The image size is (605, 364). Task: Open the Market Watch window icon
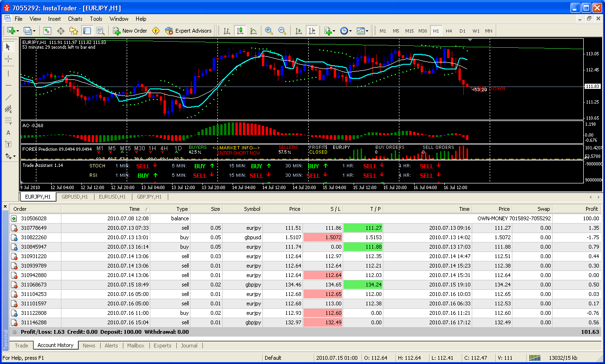(47, 31)
